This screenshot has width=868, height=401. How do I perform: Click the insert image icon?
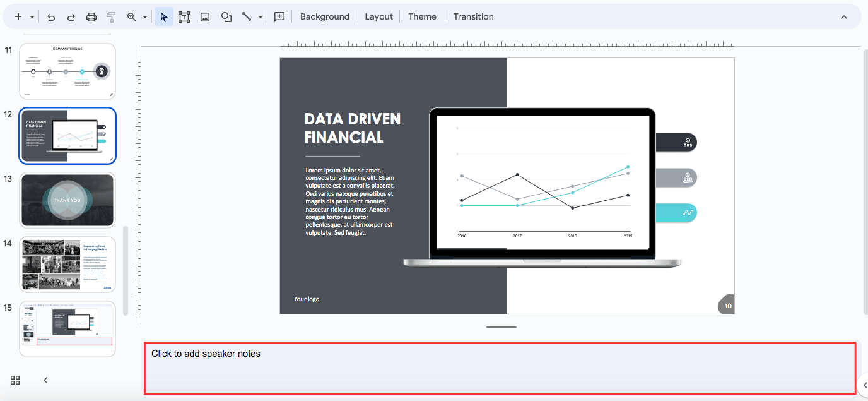204,16
